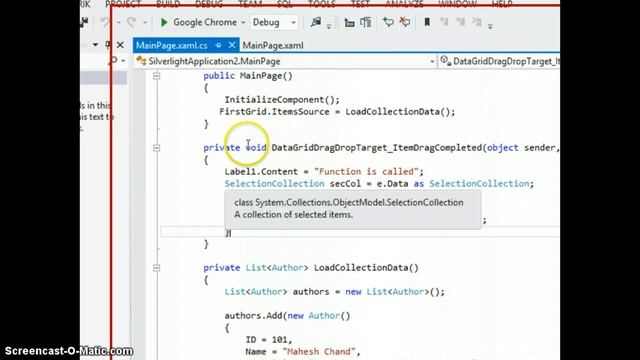Click the 'sender' parameter name
The image size is (640, 360).
(540, 148)
